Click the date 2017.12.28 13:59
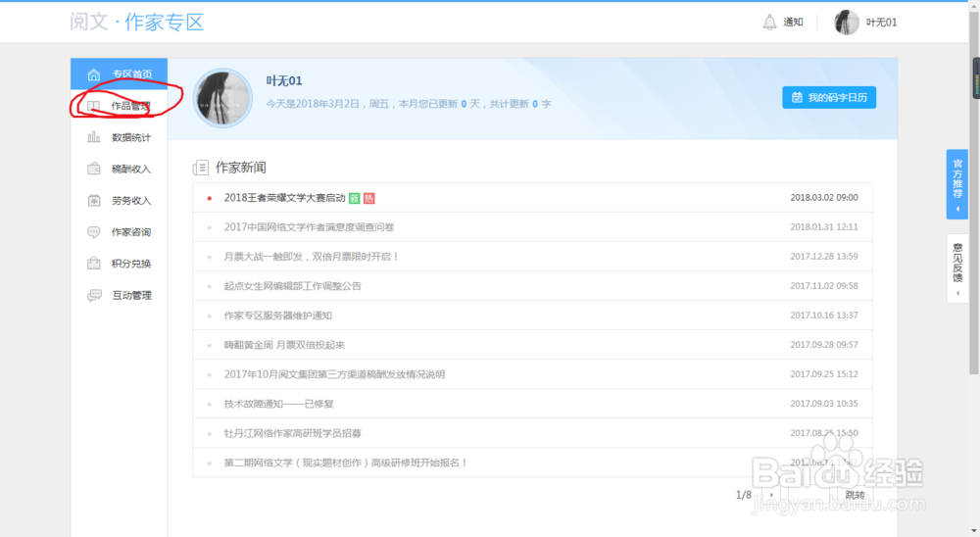 [x=824, y=257]
